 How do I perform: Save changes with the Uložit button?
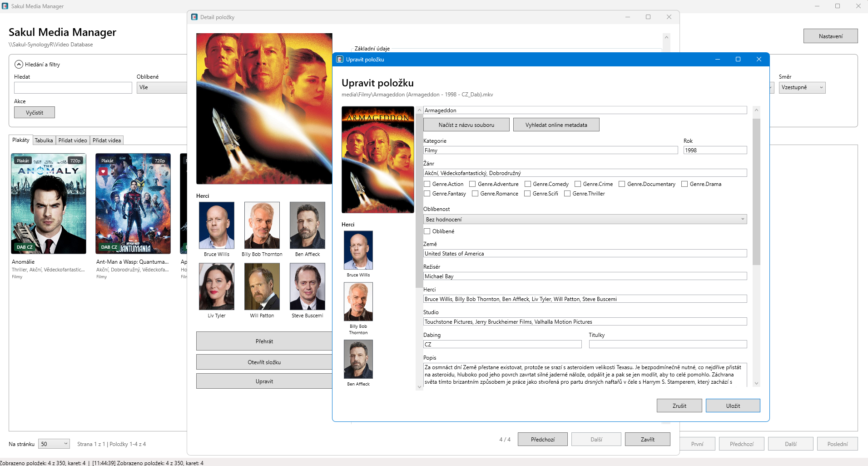click(733, 406)
